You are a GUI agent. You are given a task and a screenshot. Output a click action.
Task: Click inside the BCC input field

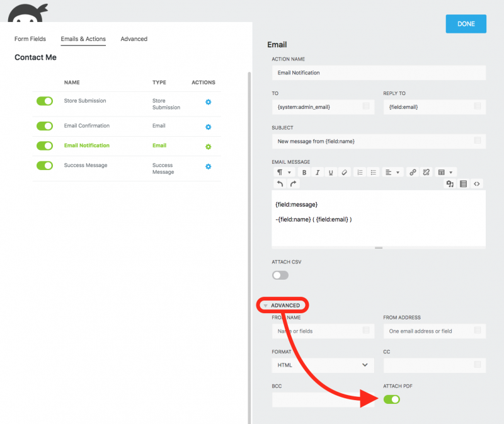point(323,399)
